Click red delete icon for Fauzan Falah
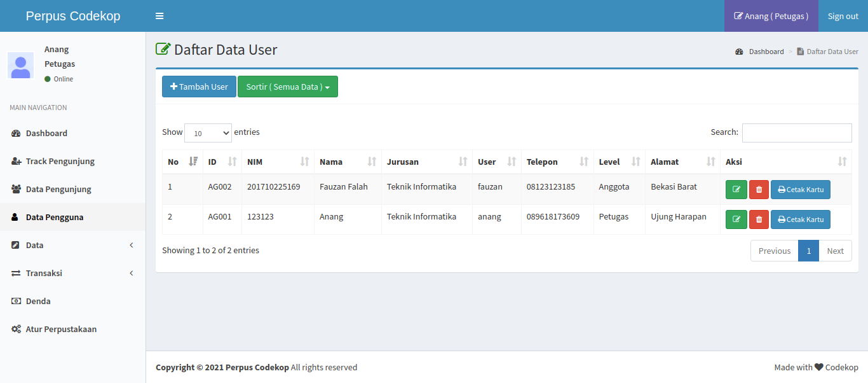This screenshot has width=868, height=383. [759, 190]
